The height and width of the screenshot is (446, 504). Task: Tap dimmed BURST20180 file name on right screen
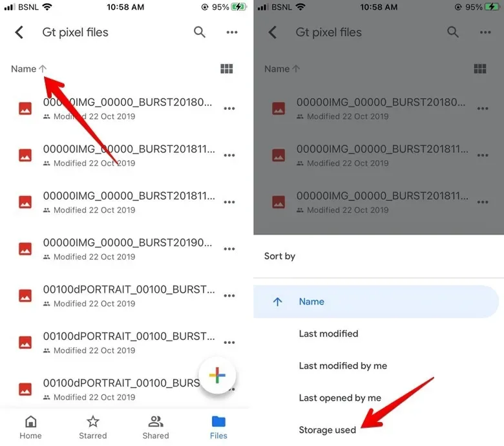pos(381,102)
